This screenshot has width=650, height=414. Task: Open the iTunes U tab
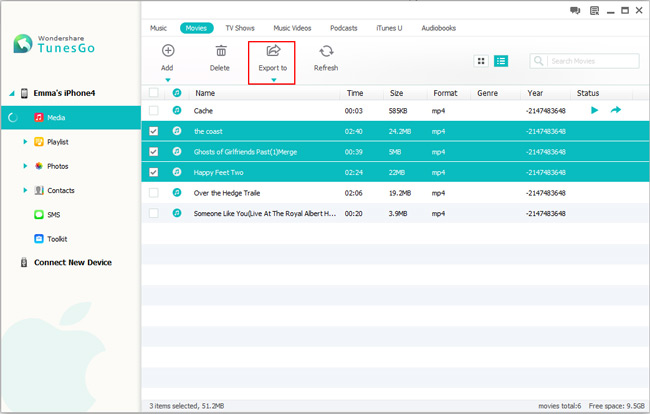[x=389, y=28]
